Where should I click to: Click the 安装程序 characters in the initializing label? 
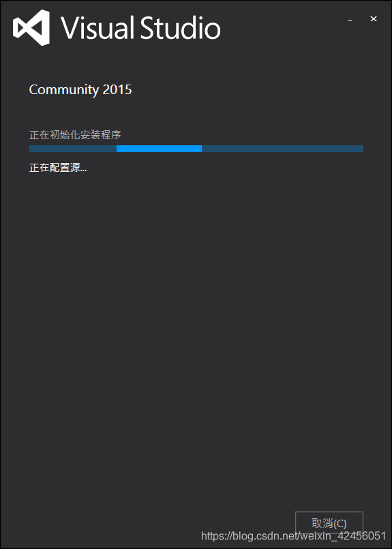tap(102, 135)
